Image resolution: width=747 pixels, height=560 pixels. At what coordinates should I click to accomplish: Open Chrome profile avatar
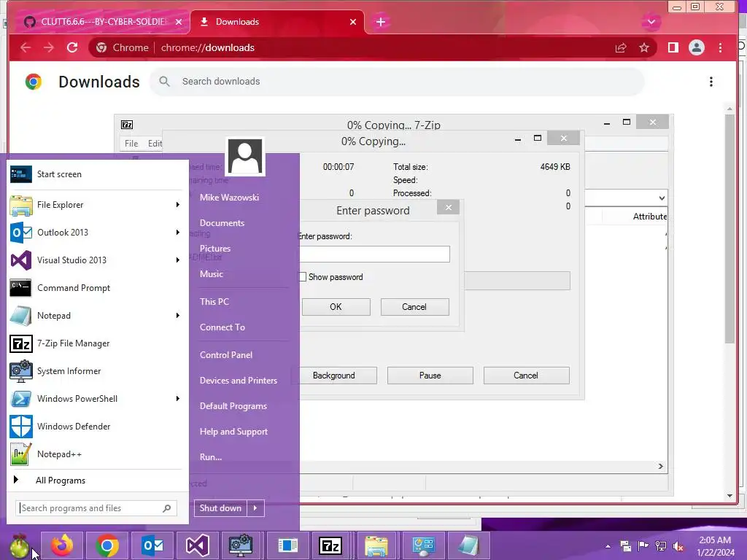click(x=697, y=47)
